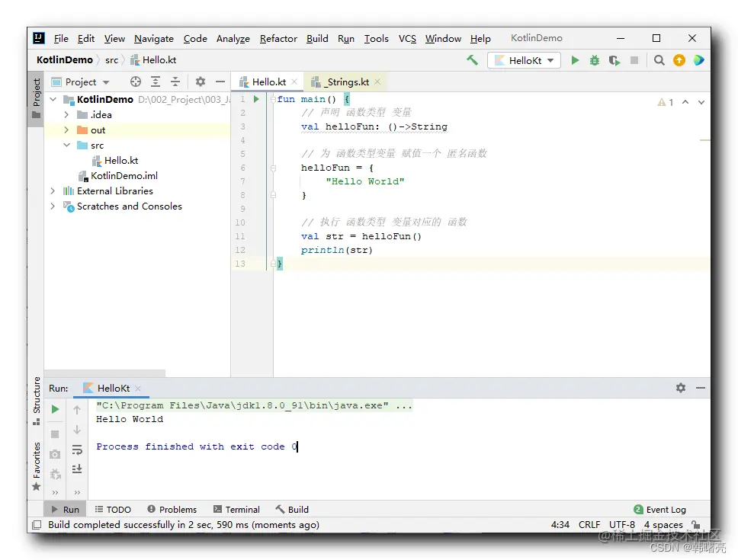Click the down-stack-trace arrow in the Run panel
Image resolution: width=738 pixels, height=560 pixels.
pyautogui.click(x=77, y=430)
